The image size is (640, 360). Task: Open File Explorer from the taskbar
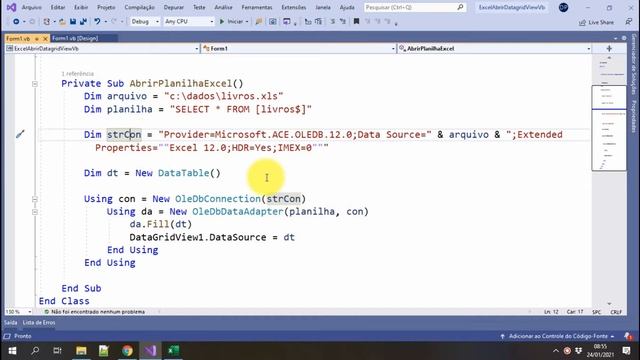(x=81, y=351)
